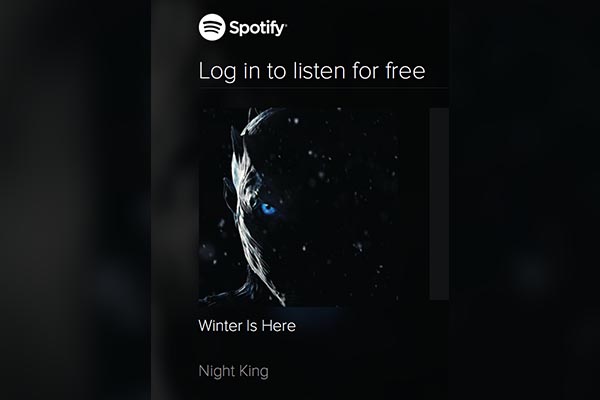
Task: Click the words "Log in" in the heading
Action: click(x=228, y=72)
